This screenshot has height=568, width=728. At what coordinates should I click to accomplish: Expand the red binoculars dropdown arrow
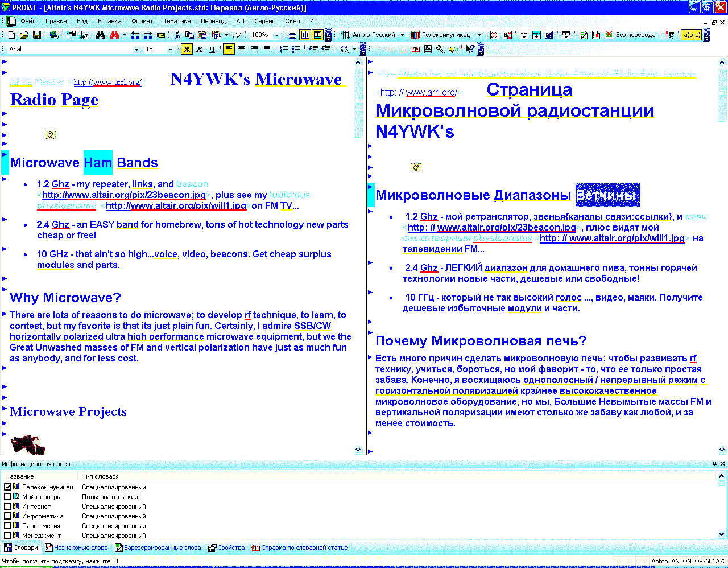125,35
